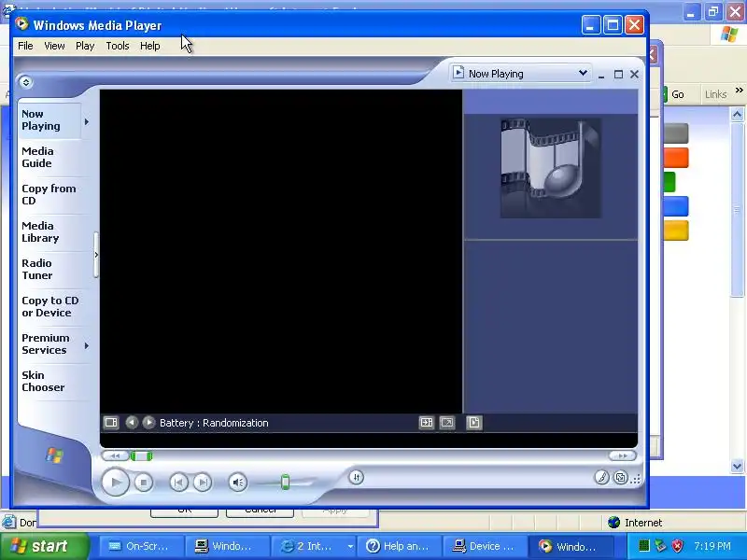Click the Play button in Media Player
The image size is (747, 560).
(x=115, y=483)
